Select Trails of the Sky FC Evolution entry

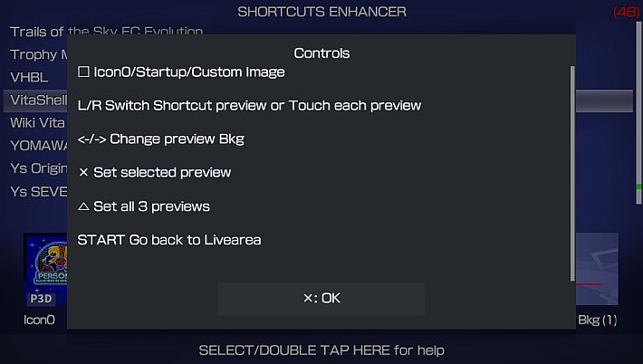pos(107,32)
